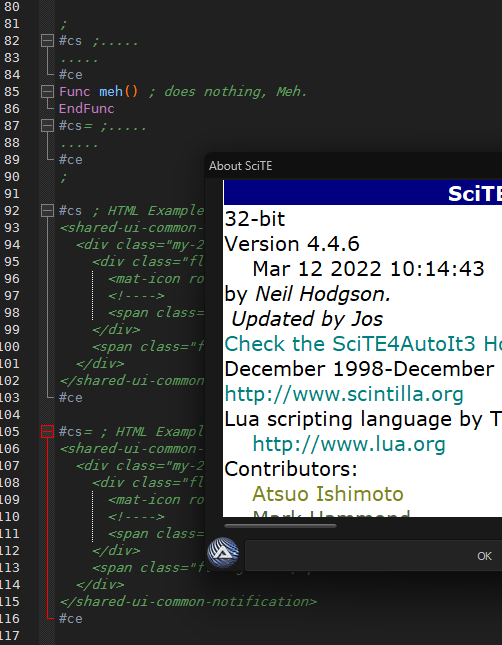This screenshot has height=645, width=502.
Task: Click the comment 'does nothing, Meh.'
Action: click(x=235, y=91)
